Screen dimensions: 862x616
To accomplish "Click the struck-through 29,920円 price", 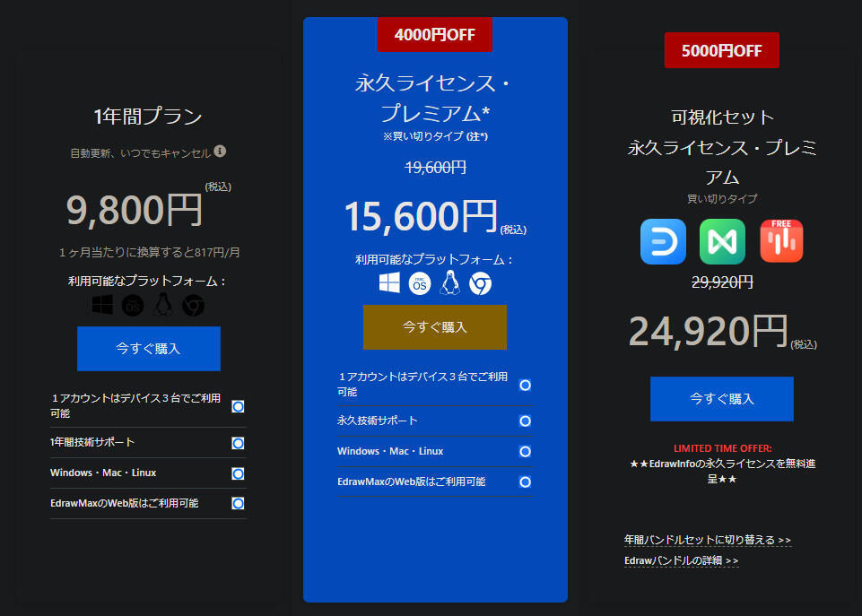I will [722, 282].
